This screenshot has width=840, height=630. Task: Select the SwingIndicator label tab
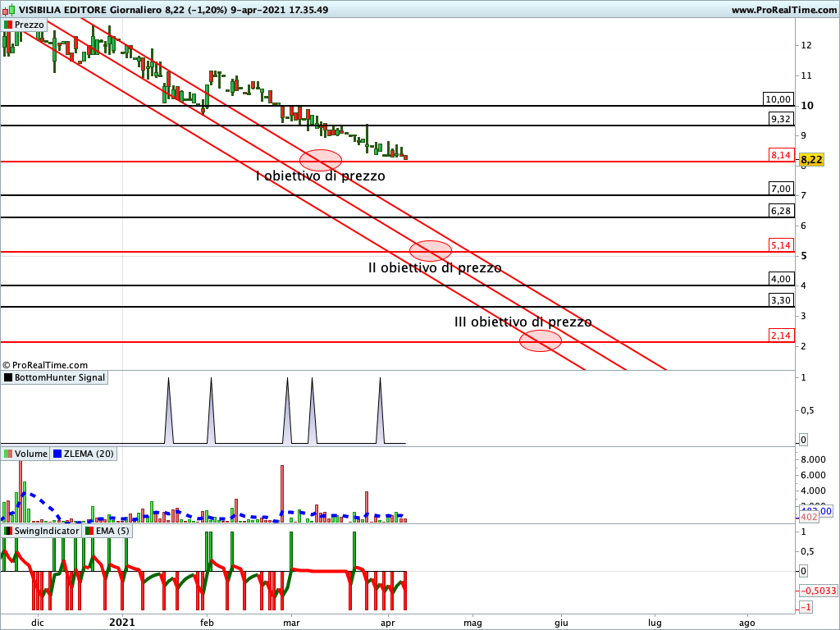point(47,531)
